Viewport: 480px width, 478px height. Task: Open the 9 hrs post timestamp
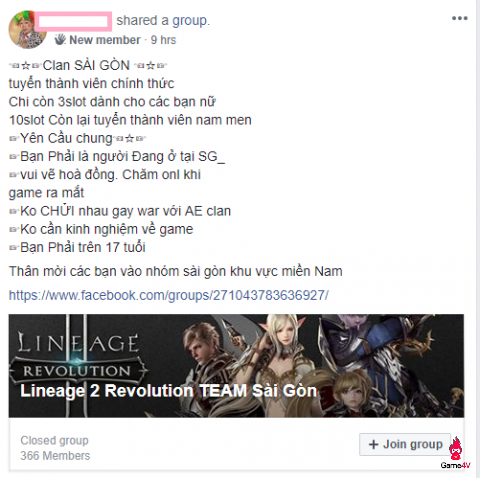point(163,40)
